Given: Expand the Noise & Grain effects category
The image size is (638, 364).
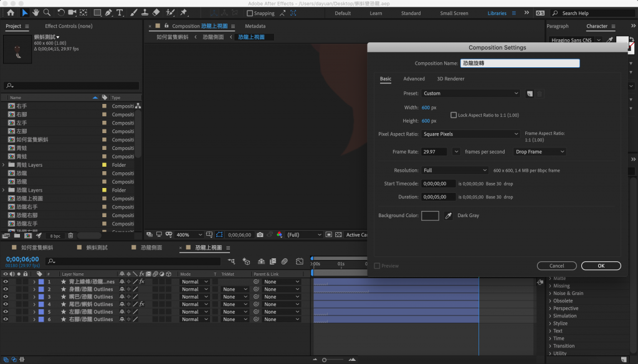Looking at the screenshot, I should [x=550, y=293].
